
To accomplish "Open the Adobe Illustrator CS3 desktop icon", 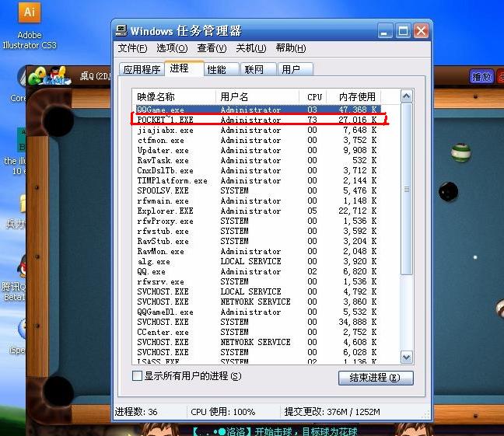I will click(x=30, y=26).
